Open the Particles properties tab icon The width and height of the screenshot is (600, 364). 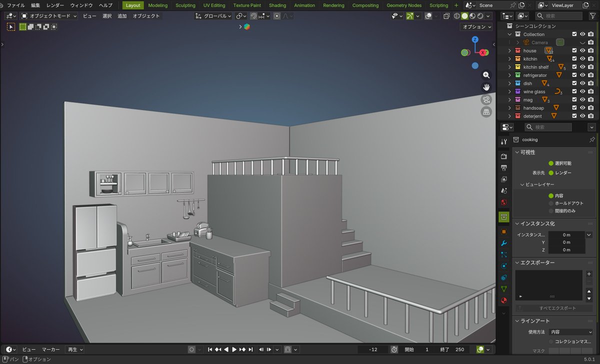504,254
